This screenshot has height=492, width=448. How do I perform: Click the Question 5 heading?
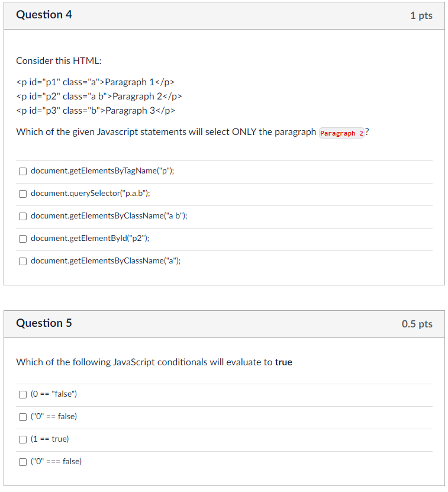pyautogui.click(x=44, y=323)
